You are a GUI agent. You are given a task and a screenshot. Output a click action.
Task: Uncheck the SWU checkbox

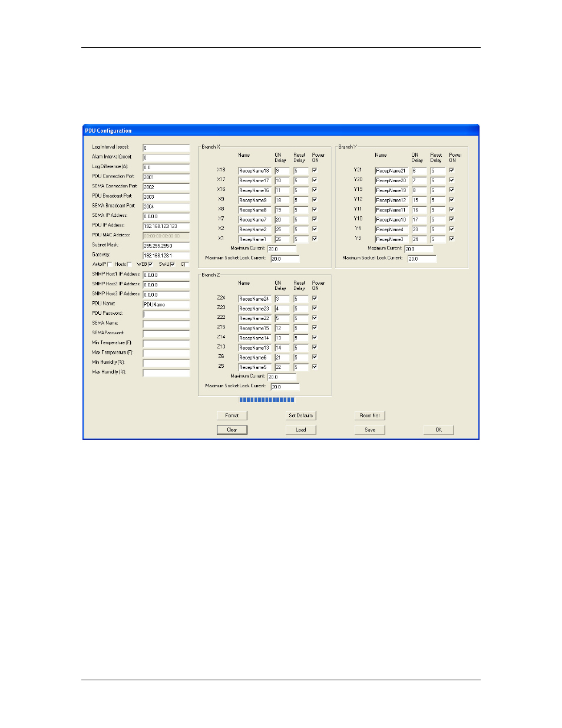click(173, 264)
